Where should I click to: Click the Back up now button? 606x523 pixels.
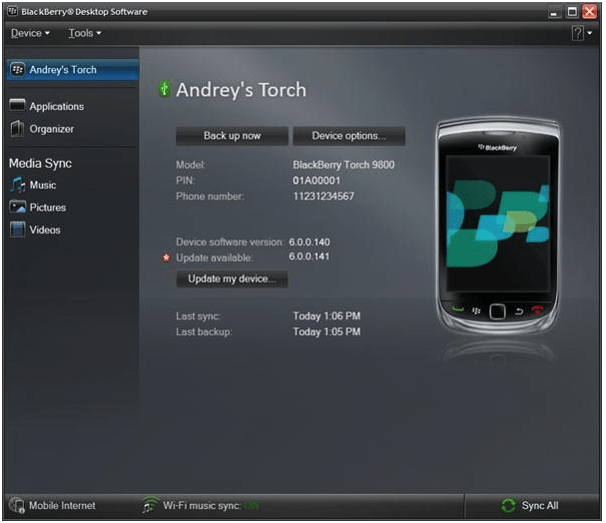click(232, 136)
